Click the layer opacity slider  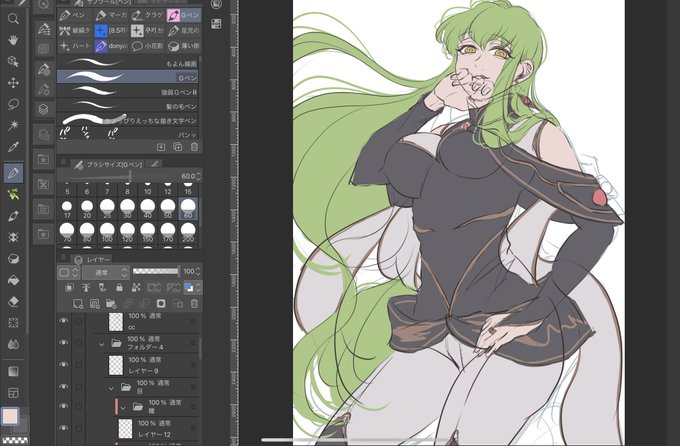pyautogui.click(x=156, y=272)
